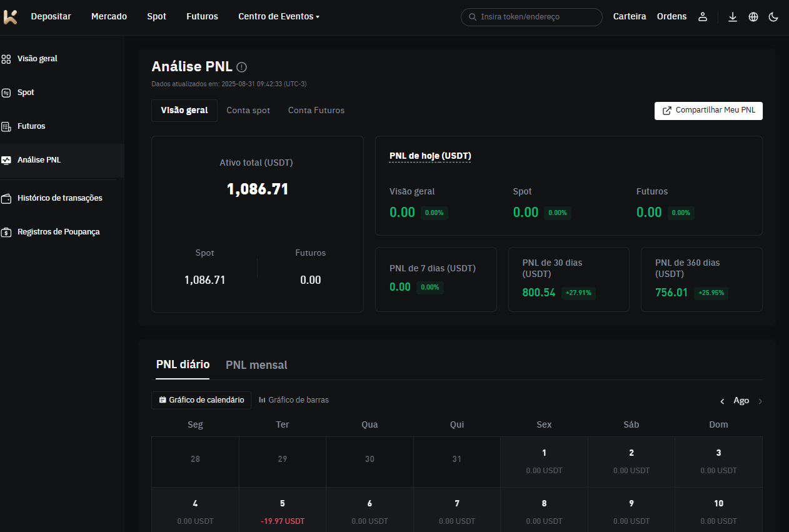Viewport: 789px width, 532px height.
Task: Open the user profile icon
Action: click(x=703, y=17)
